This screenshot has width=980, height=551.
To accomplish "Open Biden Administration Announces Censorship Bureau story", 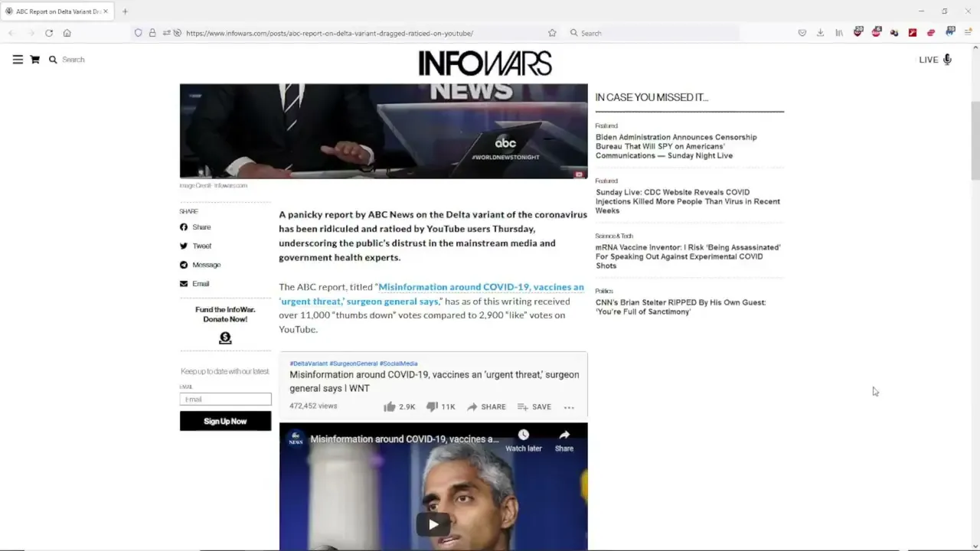I will 676,146.
